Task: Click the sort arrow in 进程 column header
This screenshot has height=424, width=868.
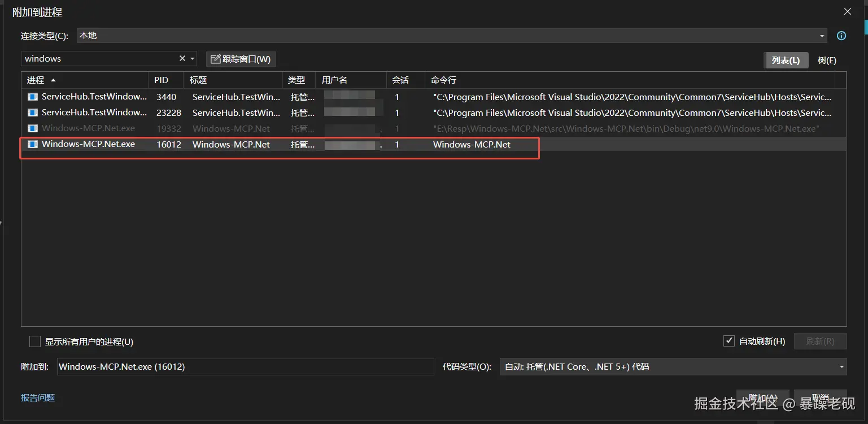Action: tap(54, 80)
